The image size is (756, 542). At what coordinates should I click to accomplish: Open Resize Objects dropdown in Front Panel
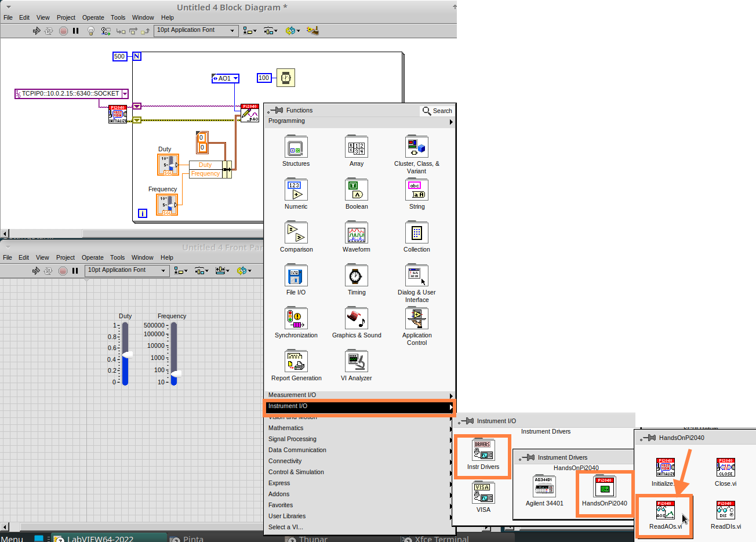pos(222,271)
